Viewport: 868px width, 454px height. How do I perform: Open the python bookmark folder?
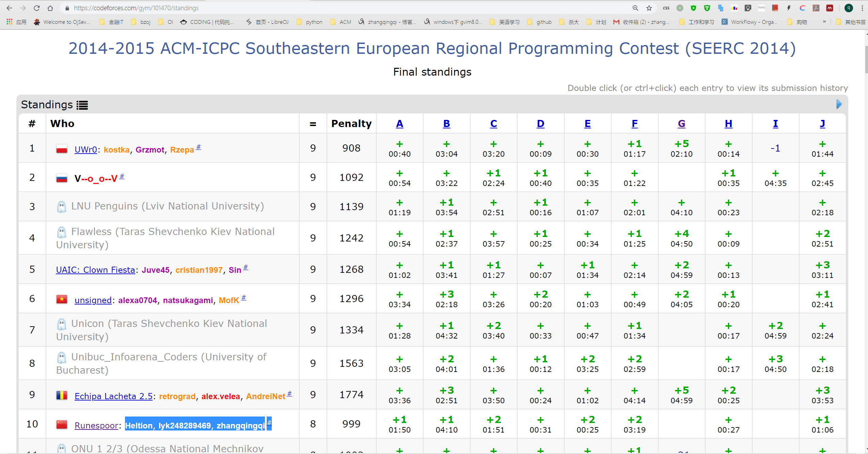click(x=310, y=22)
